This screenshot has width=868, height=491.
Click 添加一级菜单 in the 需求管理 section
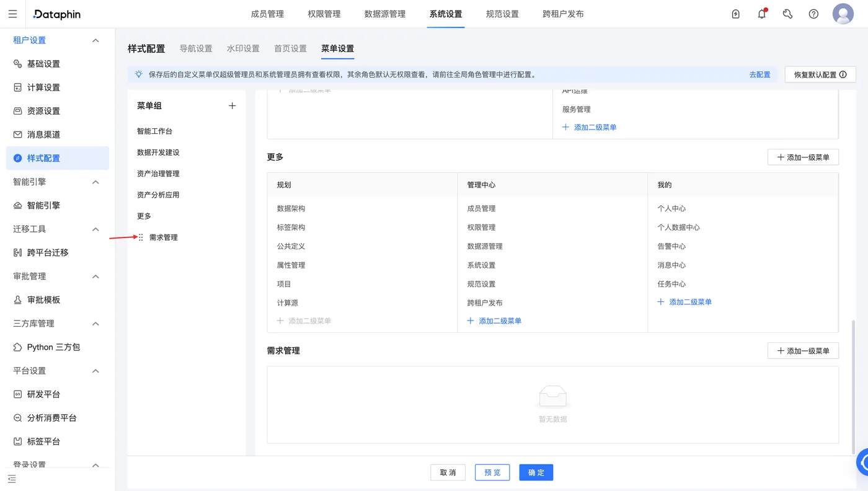click(803, 351)
